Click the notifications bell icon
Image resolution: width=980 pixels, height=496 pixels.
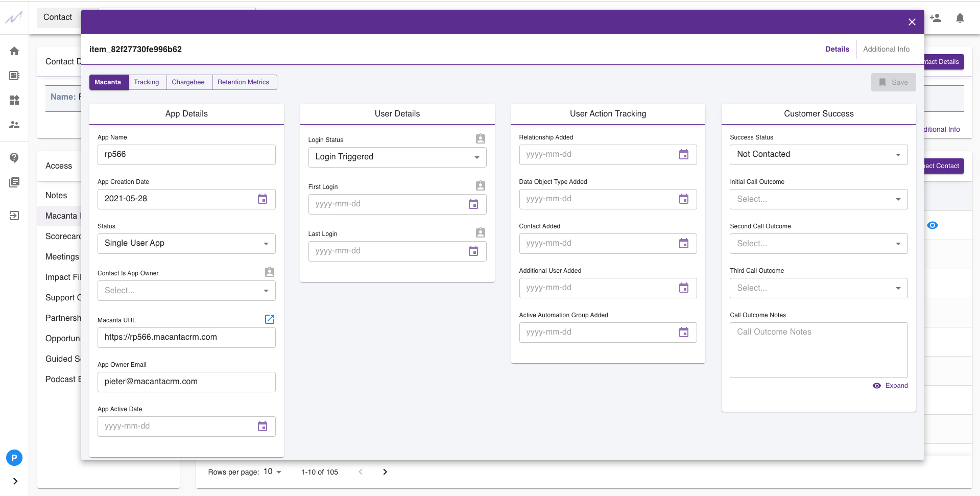click(x=960, y=18)
